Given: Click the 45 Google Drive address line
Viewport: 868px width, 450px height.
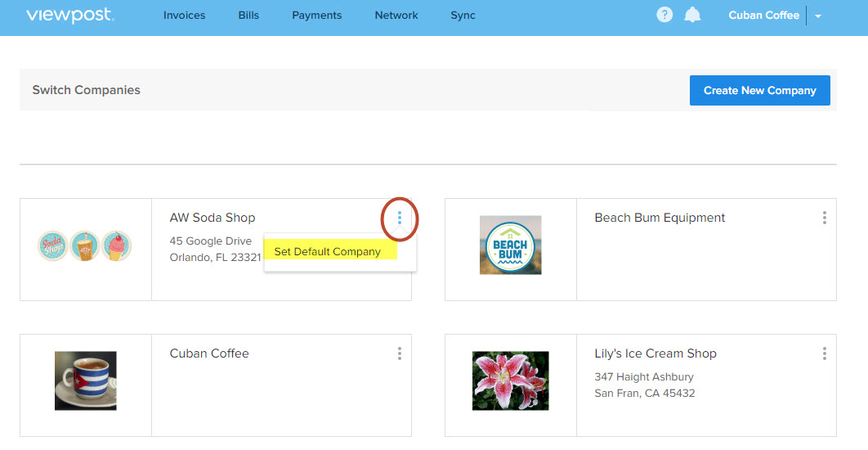Looking at the screenshot, I should click(x=210, y=241).
